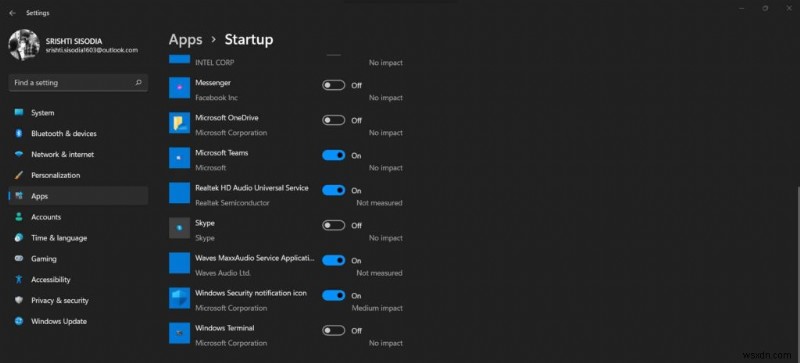This screenshot has height=363, width=800.
Task: Open Accessibility settings
Action: [x=78, y=280]
